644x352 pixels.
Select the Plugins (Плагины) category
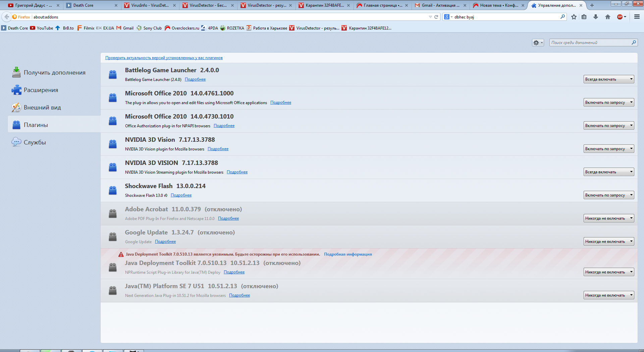pos(54,125)
